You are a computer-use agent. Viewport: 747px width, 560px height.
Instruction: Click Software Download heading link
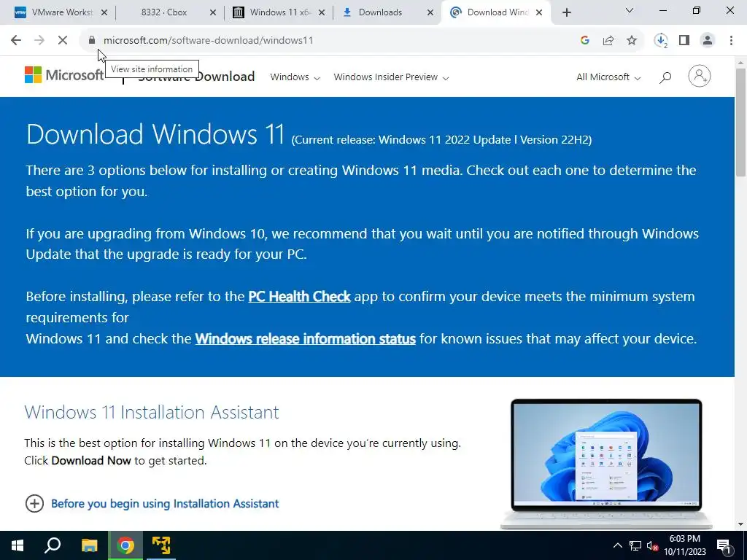196,77
